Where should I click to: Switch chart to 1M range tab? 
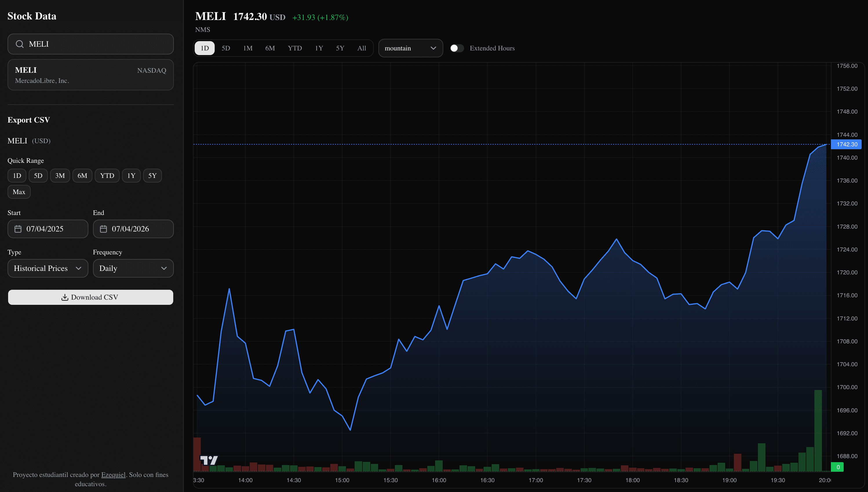(248, 48)
